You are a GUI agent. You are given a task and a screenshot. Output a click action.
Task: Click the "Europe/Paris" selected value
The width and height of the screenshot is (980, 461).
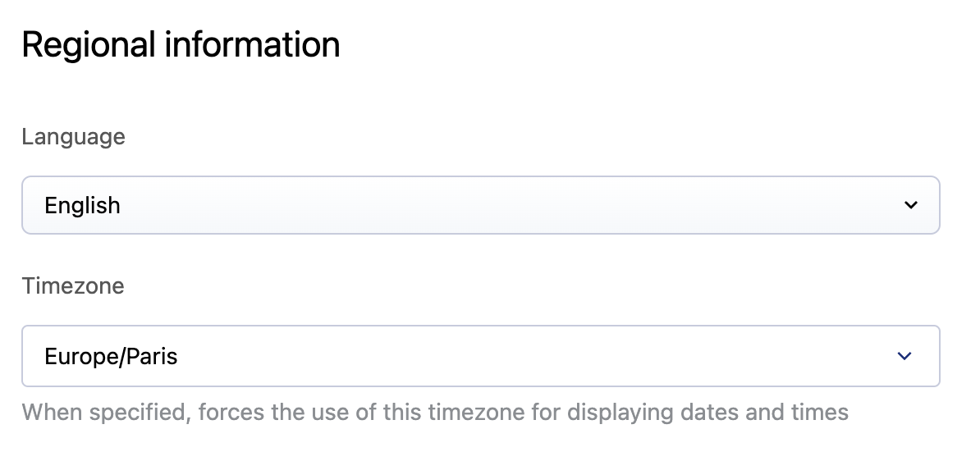pyautogui.click(x=111, y=357)
